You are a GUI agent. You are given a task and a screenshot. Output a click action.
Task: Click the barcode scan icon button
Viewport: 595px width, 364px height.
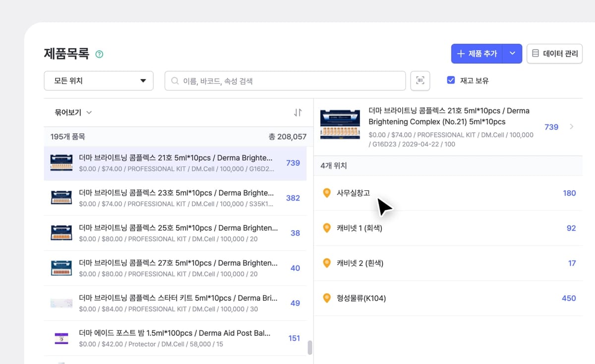coord(420,81)
